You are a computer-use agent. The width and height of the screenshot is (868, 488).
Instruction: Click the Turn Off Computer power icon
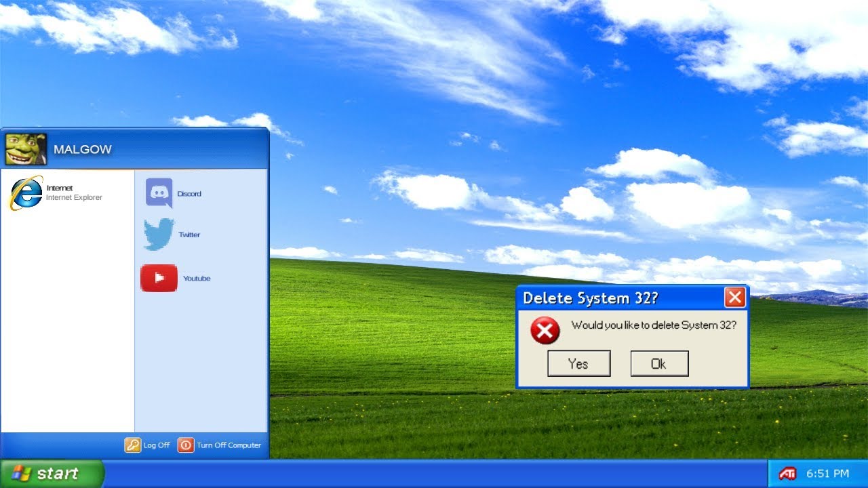coord(186,445)
